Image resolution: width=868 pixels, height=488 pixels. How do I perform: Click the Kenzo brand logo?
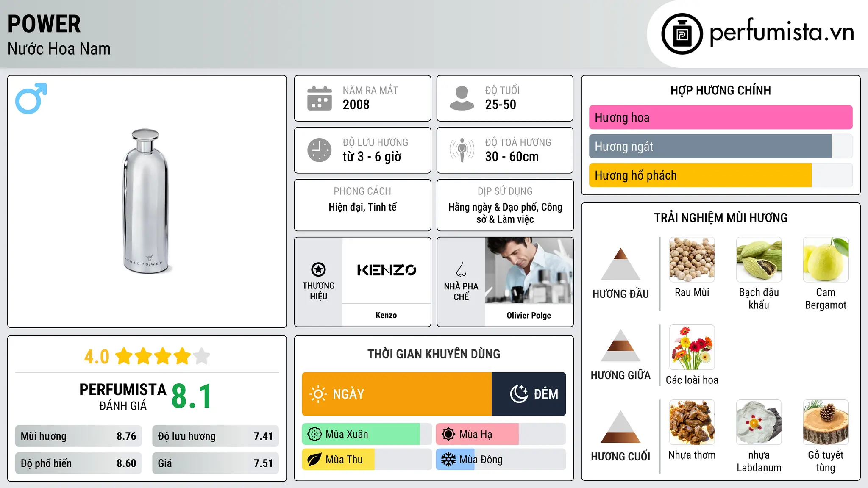pos(386,270)
